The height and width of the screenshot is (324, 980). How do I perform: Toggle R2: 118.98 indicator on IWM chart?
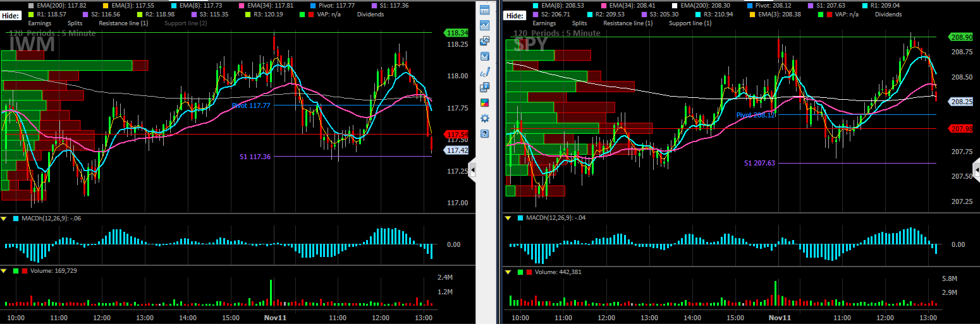click(157, 14)
